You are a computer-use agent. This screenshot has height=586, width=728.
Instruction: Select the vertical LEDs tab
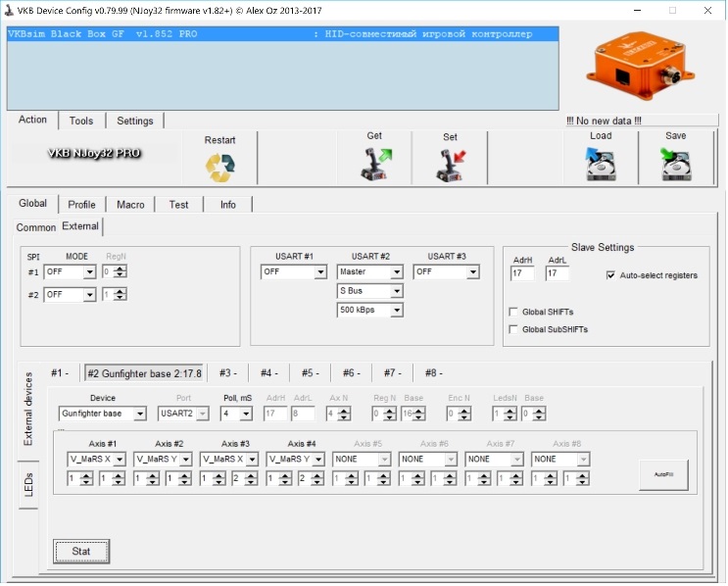tap(28, 485)
